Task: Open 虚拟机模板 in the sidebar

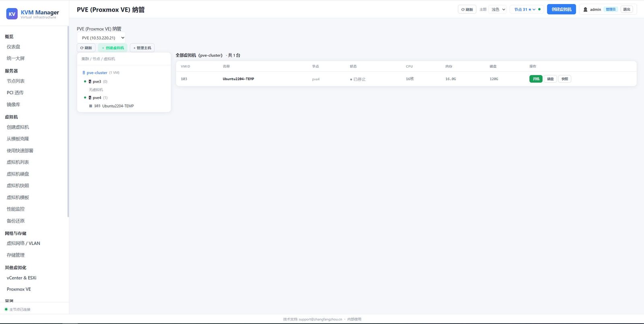Action: click(18, 197)
